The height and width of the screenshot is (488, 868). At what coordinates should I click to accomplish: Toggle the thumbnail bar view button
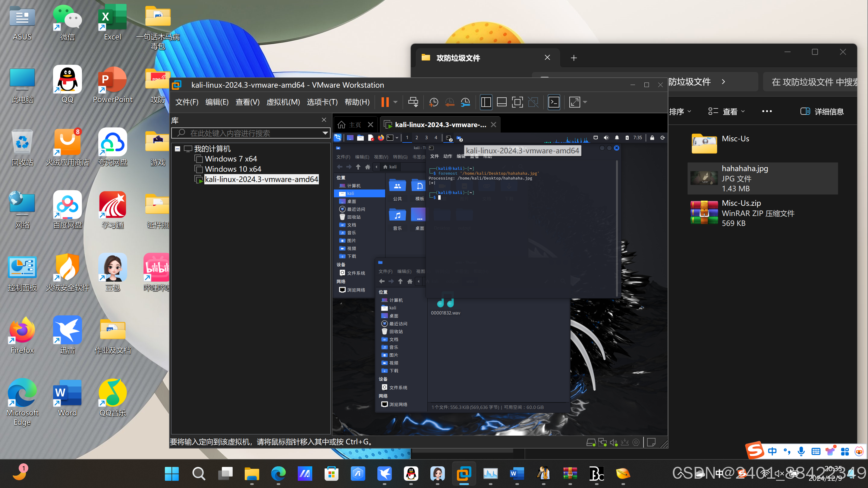pos(502,102)
